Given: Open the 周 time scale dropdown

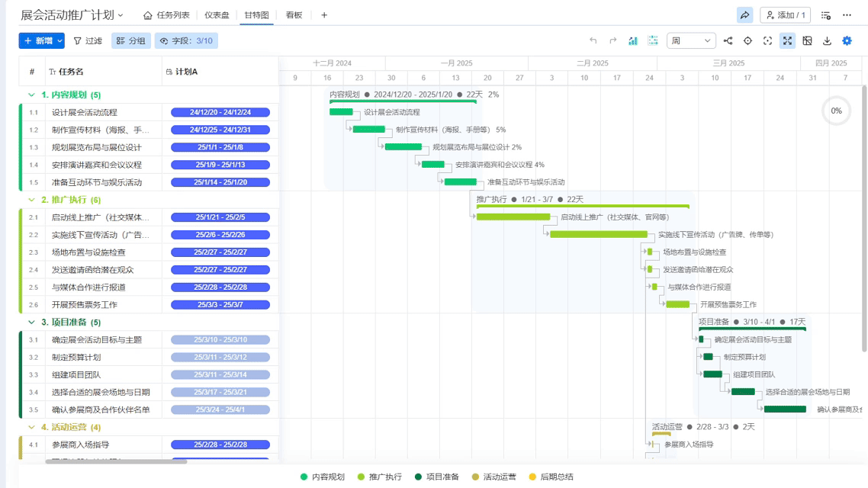Looking at the screenshot, I should point(691,40).
